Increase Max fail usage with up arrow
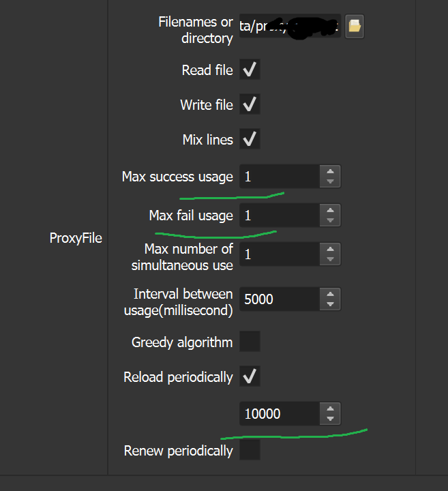Image resolution: width=448 pixels, height=491 pixels. (330, 211)
